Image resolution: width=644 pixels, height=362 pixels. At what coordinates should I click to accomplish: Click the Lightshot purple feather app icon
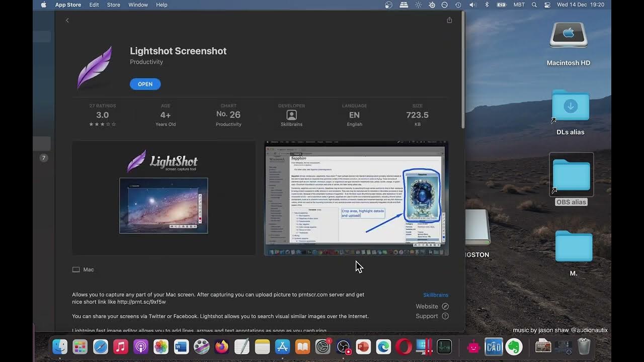tap(95, 67)
